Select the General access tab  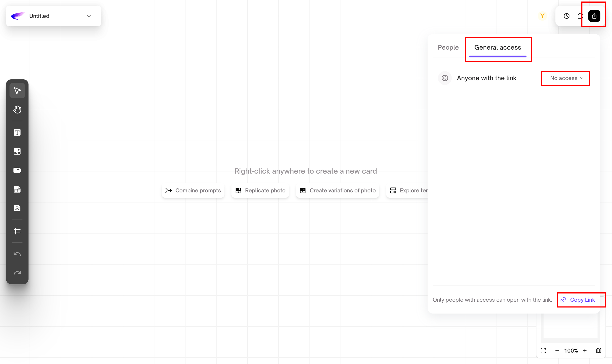[498, 47]
